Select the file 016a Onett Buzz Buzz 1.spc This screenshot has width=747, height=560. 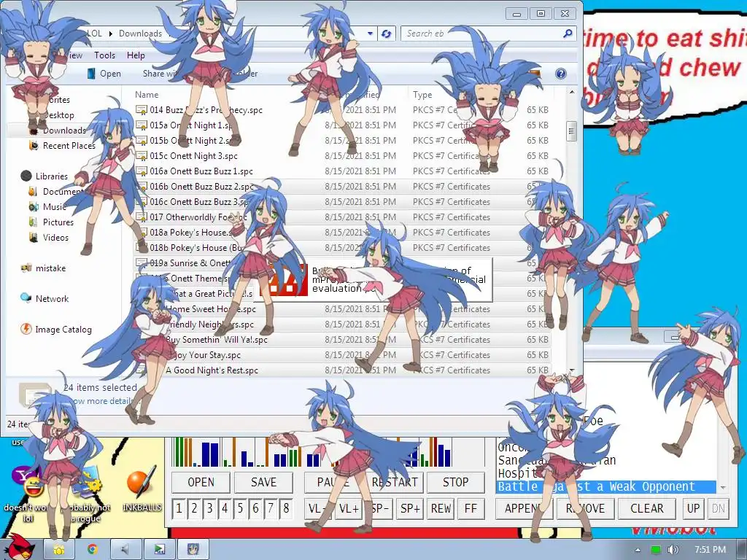pyautogui.click(x=343, y=171)
